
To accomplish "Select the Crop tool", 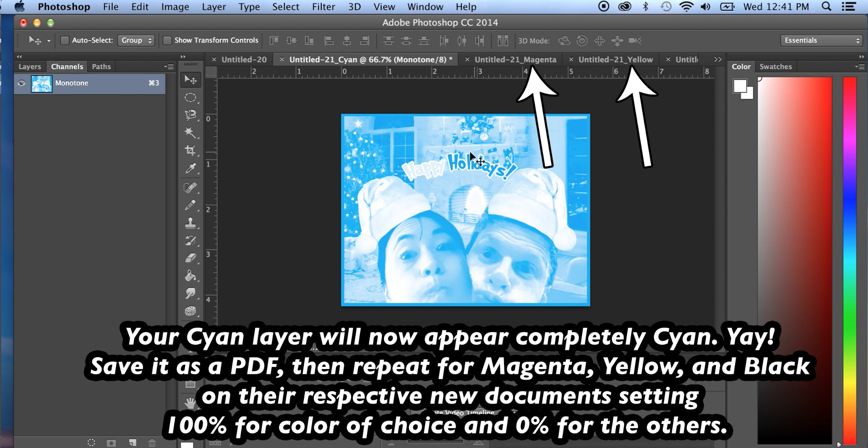I will coord(191,150).
